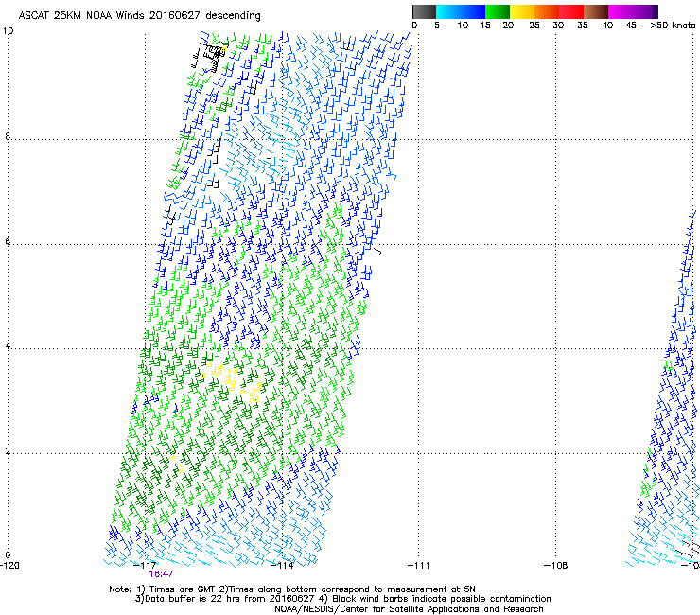This screenshot has height=615, width=700.
Task: Click the orange 25-30 knots legend segment
Action: [x=547, y=11]
